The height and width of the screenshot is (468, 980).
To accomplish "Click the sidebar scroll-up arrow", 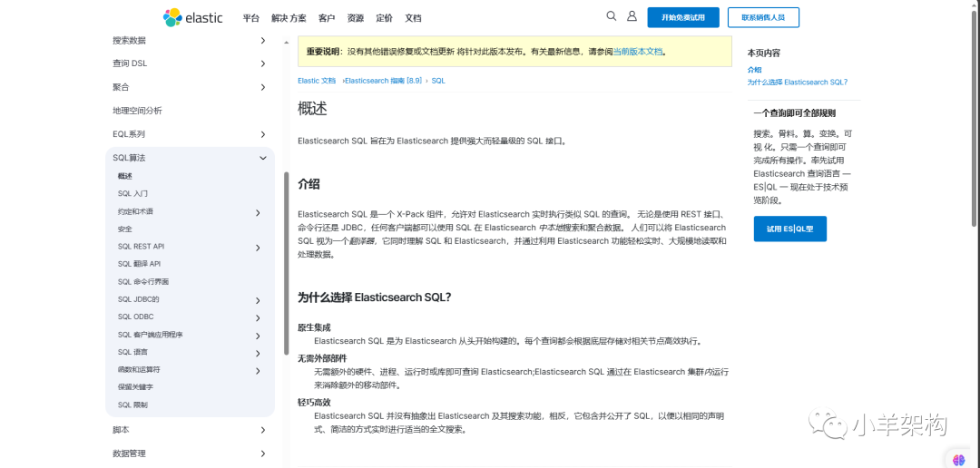I will [286, 42].
